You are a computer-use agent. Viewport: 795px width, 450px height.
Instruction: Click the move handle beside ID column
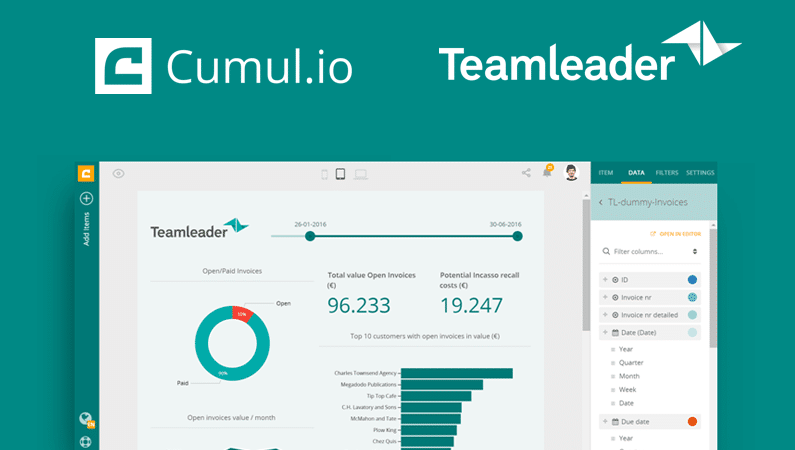click(605, 280)
